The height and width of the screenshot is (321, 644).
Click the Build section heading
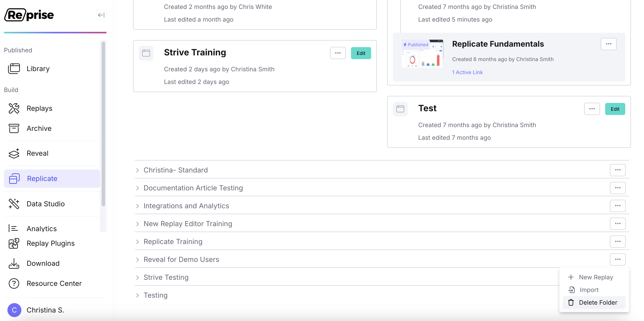coord(11,90)
